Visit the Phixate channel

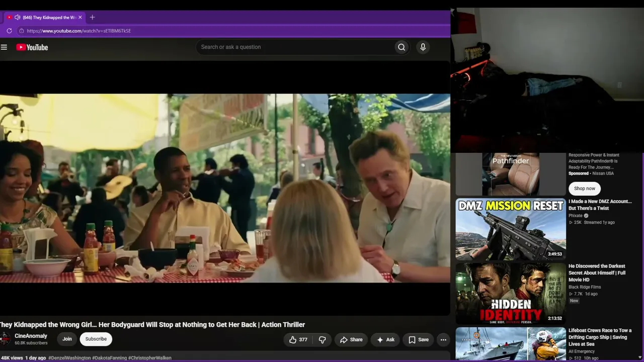(576, 216)
